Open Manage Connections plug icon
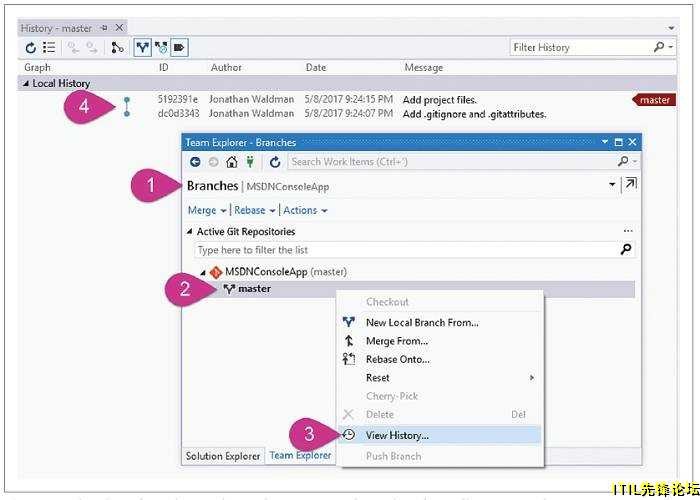This screenshot has height=500, width=700. point(250,162)
